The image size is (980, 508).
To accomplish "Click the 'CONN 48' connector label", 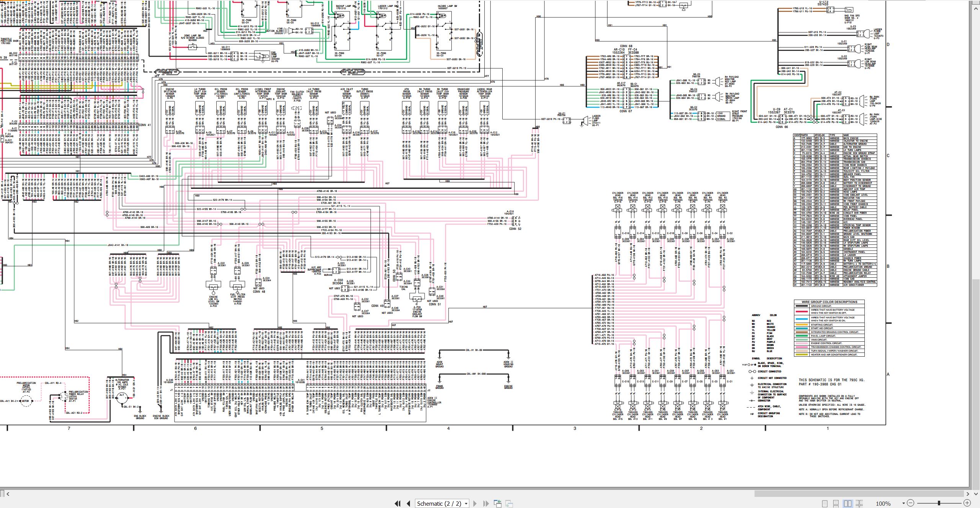I will [x=259, y=292].
